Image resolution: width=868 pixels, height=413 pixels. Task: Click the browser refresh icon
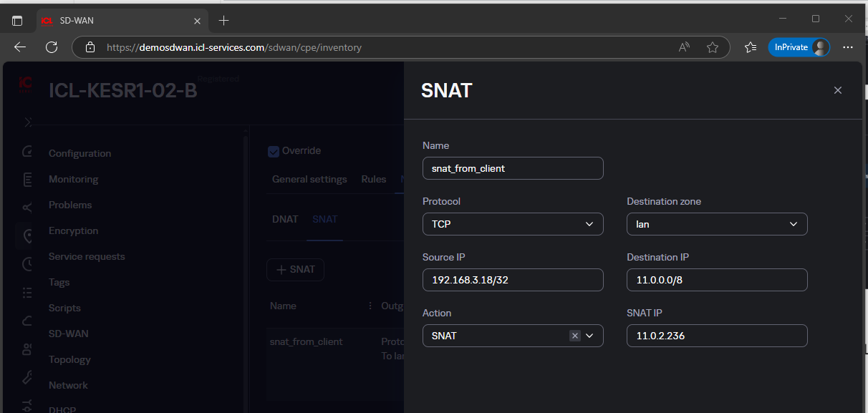point(52,47)
